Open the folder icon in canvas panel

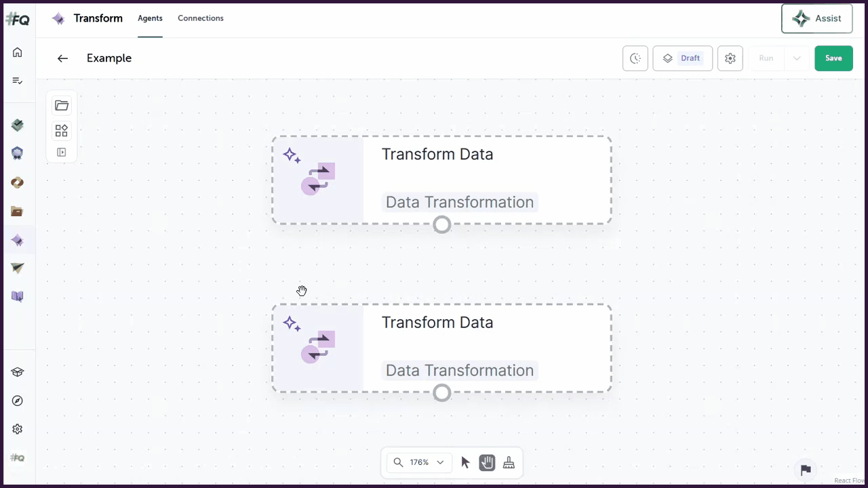(62, 105)
